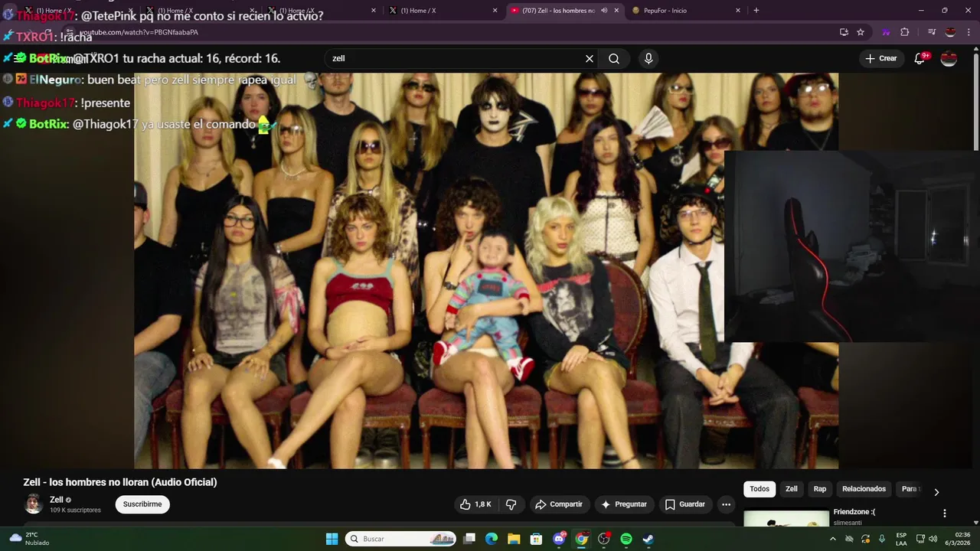Click the Crear button
Viewport: 980px width, 551px height.
coord(880,58)
